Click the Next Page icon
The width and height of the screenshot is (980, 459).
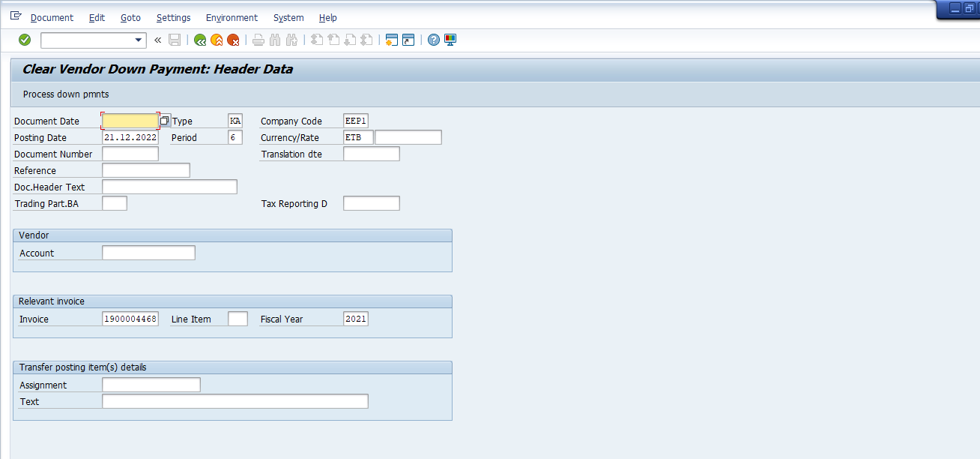350,40
